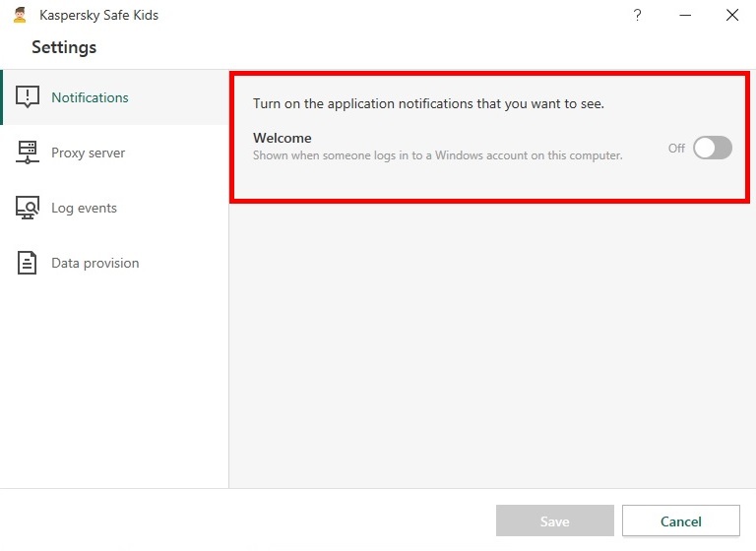Click the Off label beside Welcome switch
Viewport: 756px width, 551px height.
[x=676, y=148]
